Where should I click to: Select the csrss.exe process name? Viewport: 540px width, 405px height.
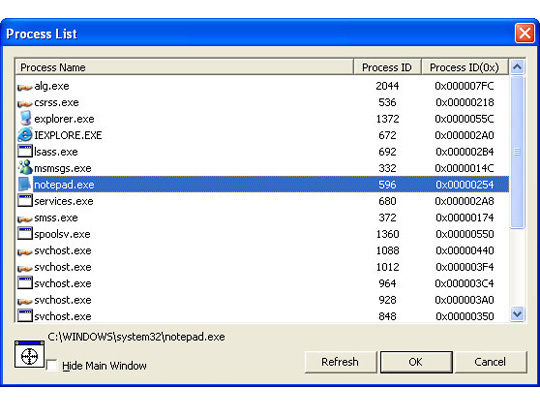click(56, 103)
